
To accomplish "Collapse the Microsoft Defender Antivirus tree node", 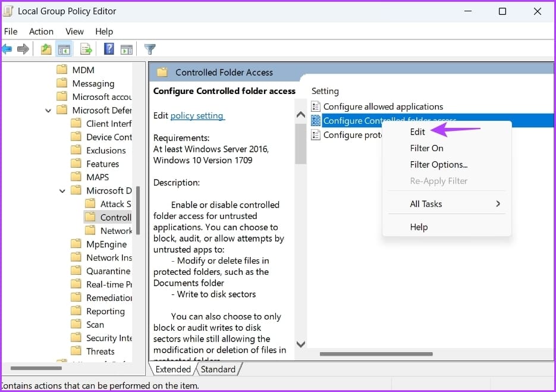I will (48, 111).
